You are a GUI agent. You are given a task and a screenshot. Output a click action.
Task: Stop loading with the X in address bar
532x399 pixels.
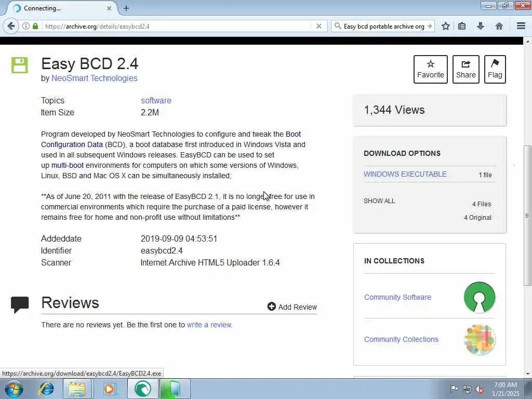click(x=318, y=26)
